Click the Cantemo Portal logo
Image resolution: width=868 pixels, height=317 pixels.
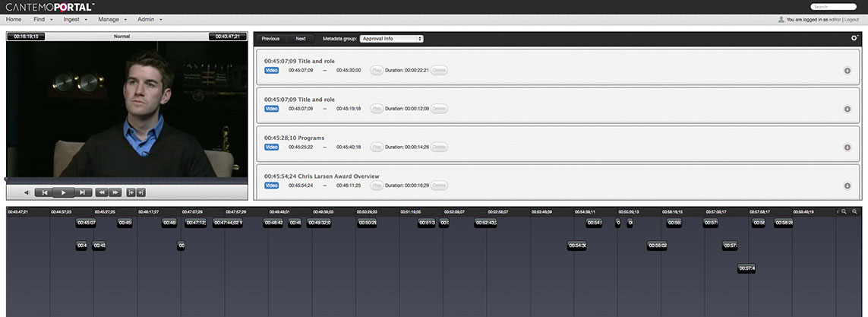click(x=50, y=7)
